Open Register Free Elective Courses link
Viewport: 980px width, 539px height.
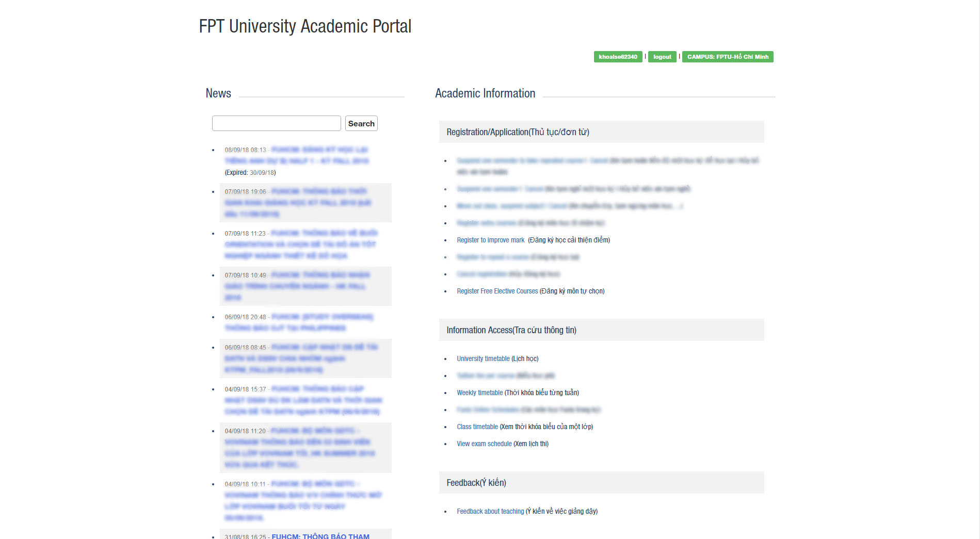[x=497, y=291]
